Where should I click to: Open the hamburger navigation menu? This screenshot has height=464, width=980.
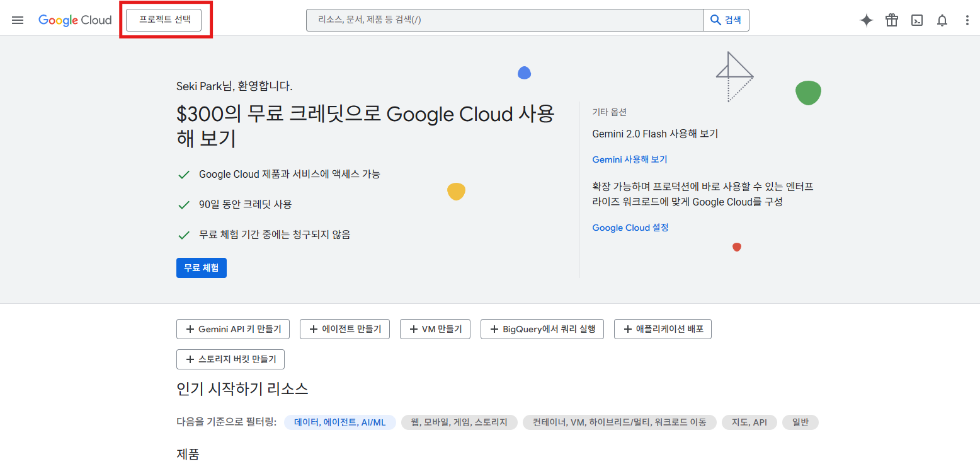coord(18,20)
